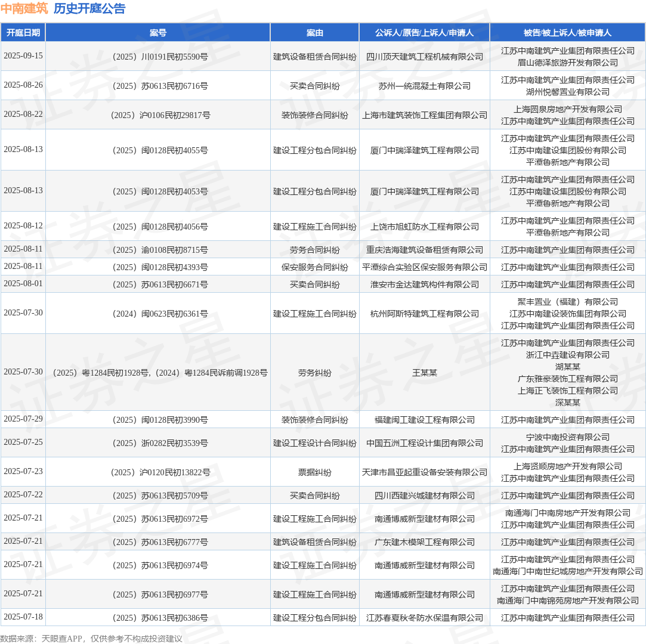Select date cell 2025-08-26
646x644 pixels.
(x=23, y=85)
